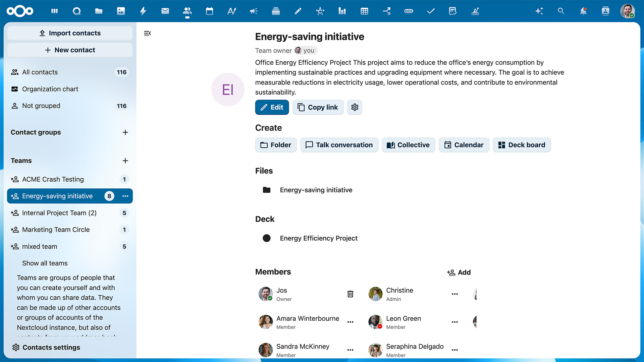
Task: Click the team settings gear icon
Action: (x=355, y=107)
